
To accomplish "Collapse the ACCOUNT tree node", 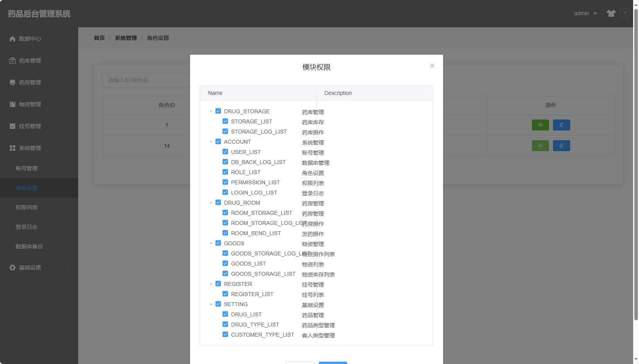I will coord(211,142).
